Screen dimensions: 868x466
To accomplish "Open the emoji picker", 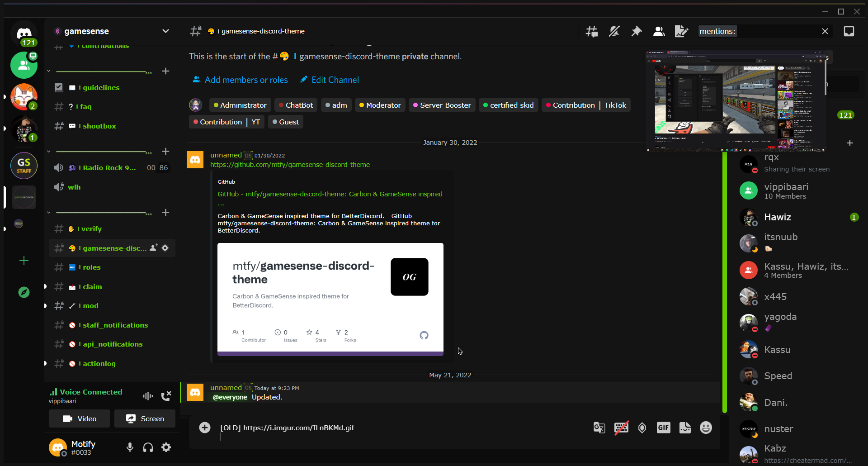I will pyautogui.click(x=706, y=428).
